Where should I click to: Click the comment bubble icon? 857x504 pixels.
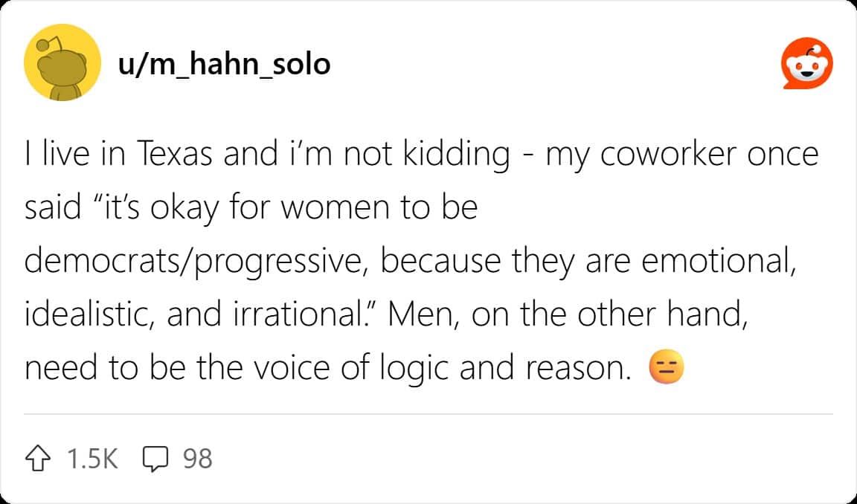(x=155, y=459)
